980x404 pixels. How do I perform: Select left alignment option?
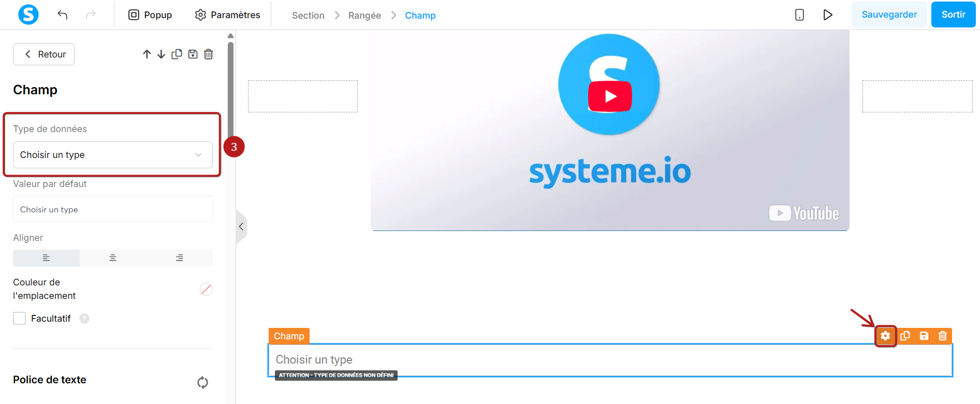point(46,258)
